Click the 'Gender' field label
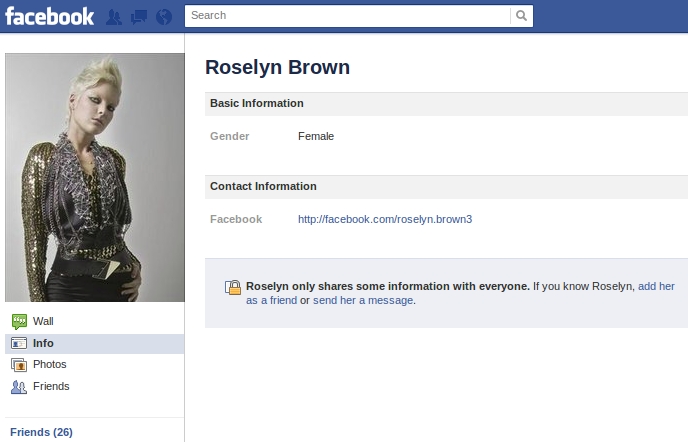The image size is (688, 442). coord(229,136)
